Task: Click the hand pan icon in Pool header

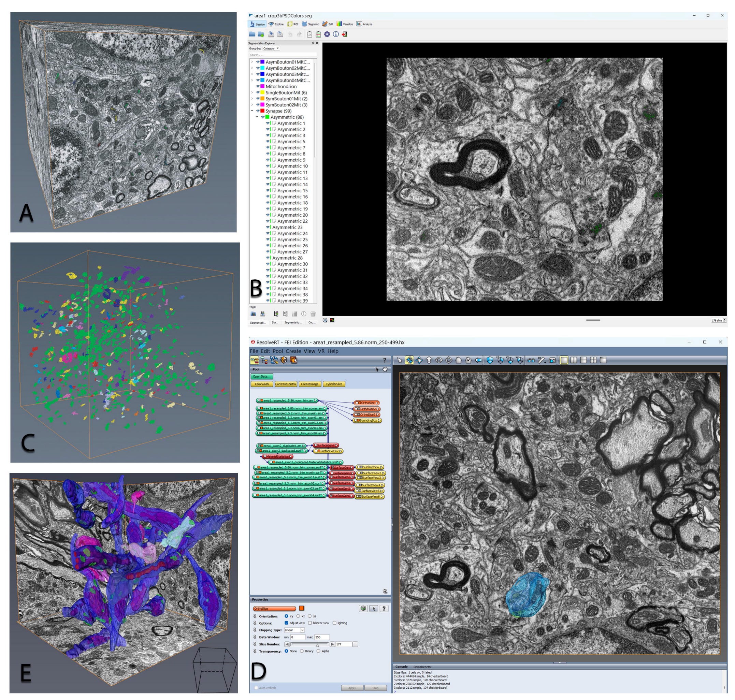Action: [x=385, y=369]
